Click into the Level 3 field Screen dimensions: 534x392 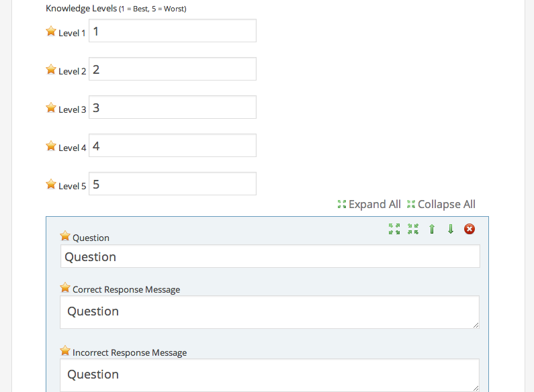point(173,107)
